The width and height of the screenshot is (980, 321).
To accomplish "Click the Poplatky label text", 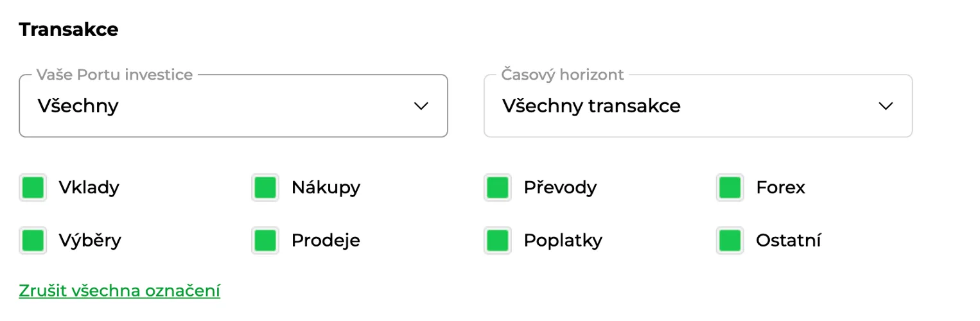I will click(x=563, y=240).
